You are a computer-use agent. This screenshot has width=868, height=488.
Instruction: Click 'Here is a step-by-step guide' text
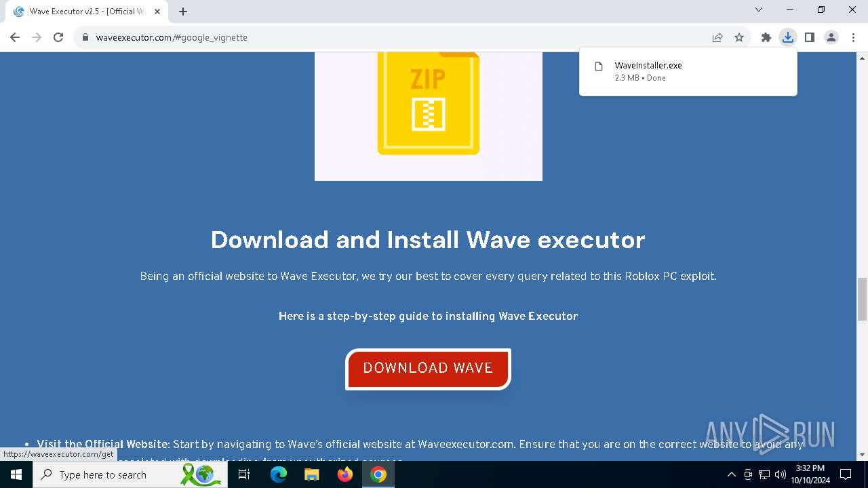[x=428, y=316]
